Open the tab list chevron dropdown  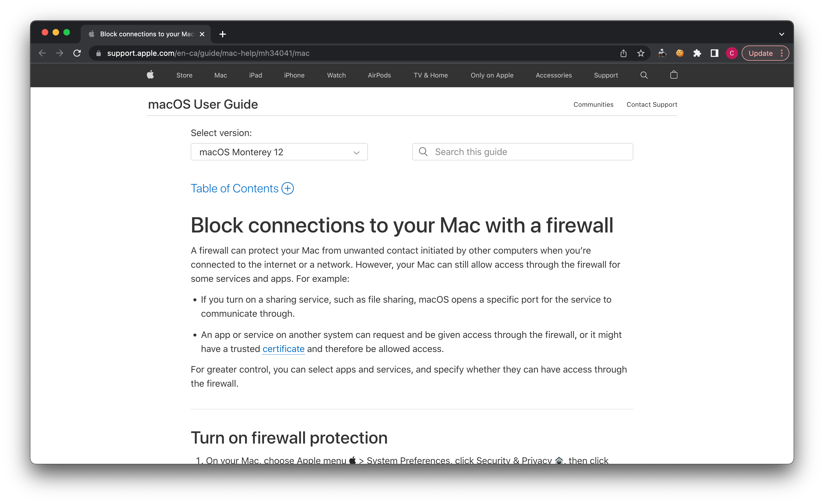click(781, 34)
